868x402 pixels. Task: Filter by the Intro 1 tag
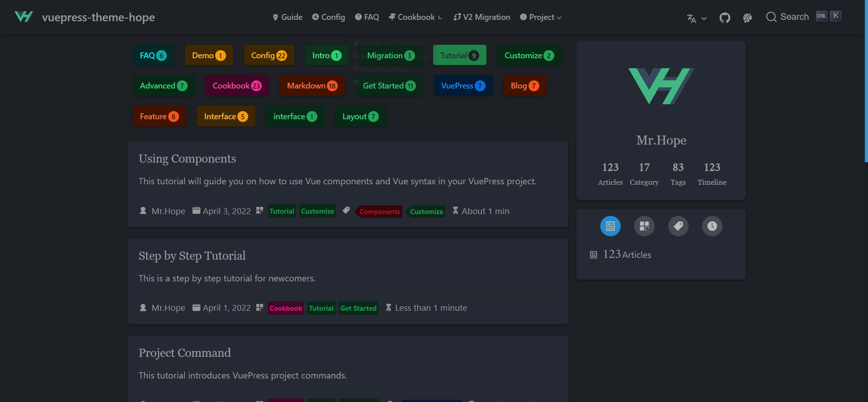click(327, 56)
